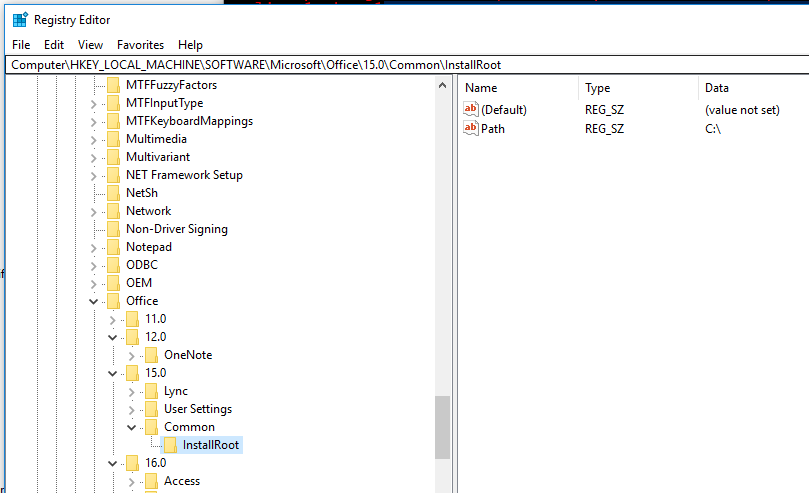Screen dimensions: 809x493
Task: Select the ODBC folder icon
Action: click(114, 265)
